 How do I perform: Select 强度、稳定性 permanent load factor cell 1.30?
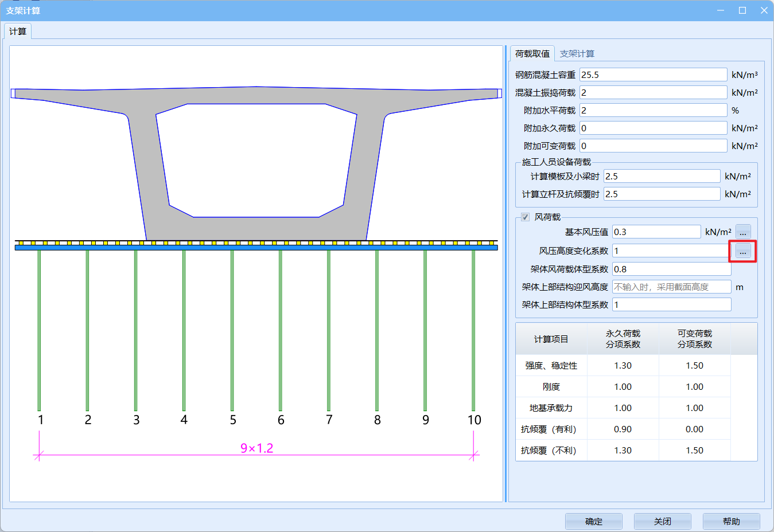coord(623,366)
